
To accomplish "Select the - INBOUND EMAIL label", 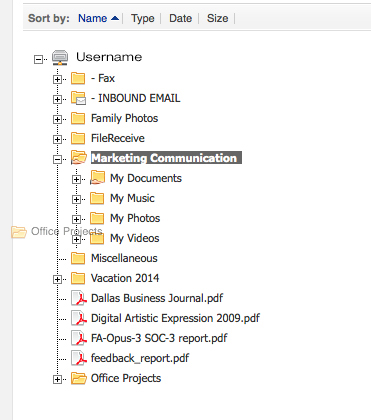I will click(x=135, y=98).
